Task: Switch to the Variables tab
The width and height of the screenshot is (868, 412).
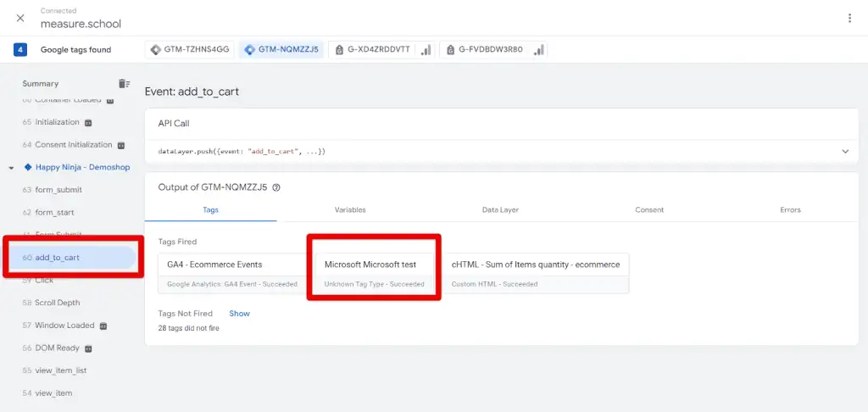Action: coord(350,209)
